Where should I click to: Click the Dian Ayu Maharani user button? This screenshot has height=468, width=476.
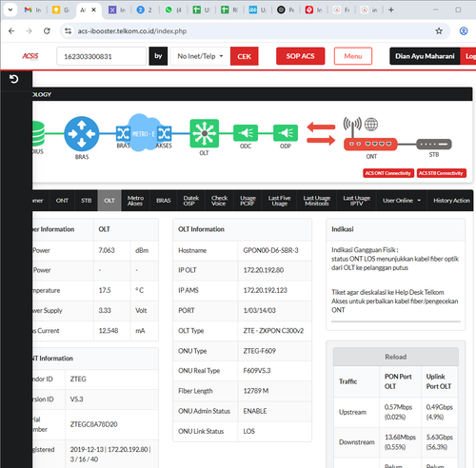click(425, 56)
